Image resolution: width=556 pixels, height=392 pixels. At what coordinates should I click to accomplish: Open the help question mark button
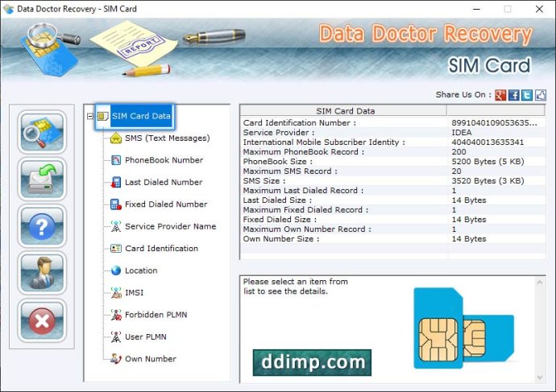[42, 226]
